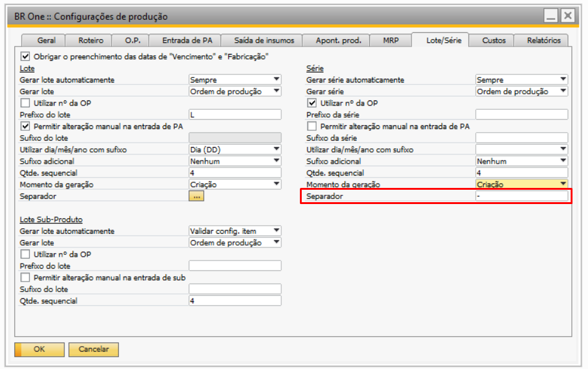Click the ellipsis button beside Lote Separador
The height and width of the screenshot is (369, 588).
click(x=196, y=196)
